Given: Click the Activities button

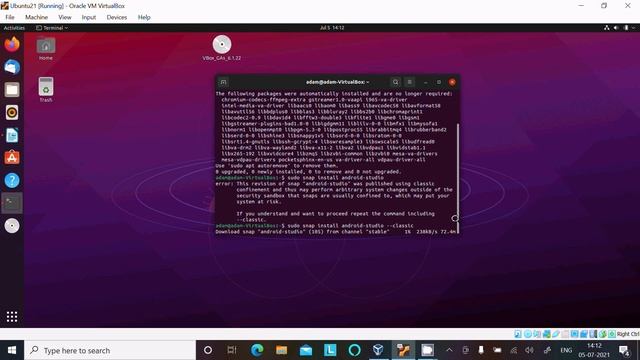Looking at the screenshot, I should pos(14,28).
